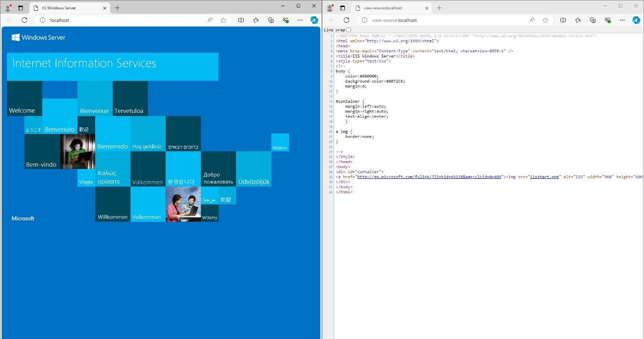Viewport: 644px width, 339px height.
Task: Open Browser essentials in view-source window
Action: click(608, 20)
